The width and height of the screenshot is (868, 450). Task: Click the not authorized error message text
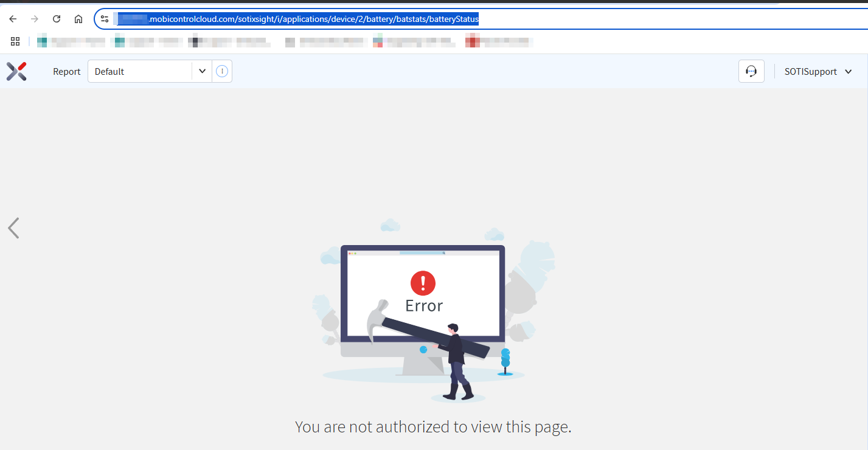tap(432, 426)
